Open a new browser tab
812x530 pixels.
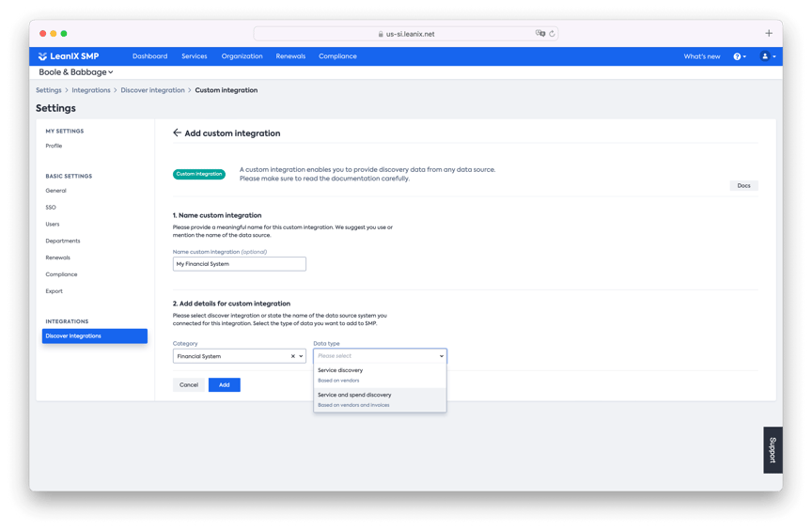tap(769, 34)
